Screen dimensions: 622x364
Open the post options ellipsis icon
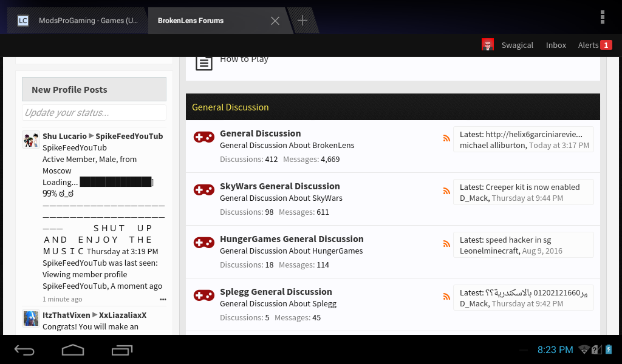click(x=163, y=300)
